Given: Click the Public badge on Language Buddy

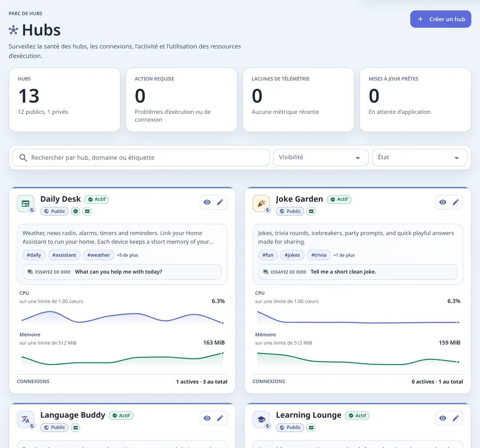Looking at the screenshot, I should coord(55,428).
